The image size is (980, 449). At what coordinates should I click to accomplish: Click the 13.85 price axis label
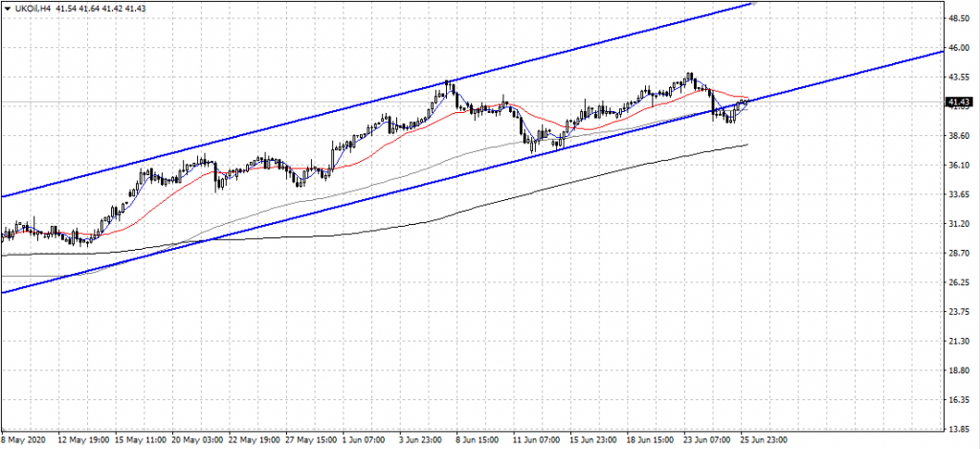[x=959, y=430]
